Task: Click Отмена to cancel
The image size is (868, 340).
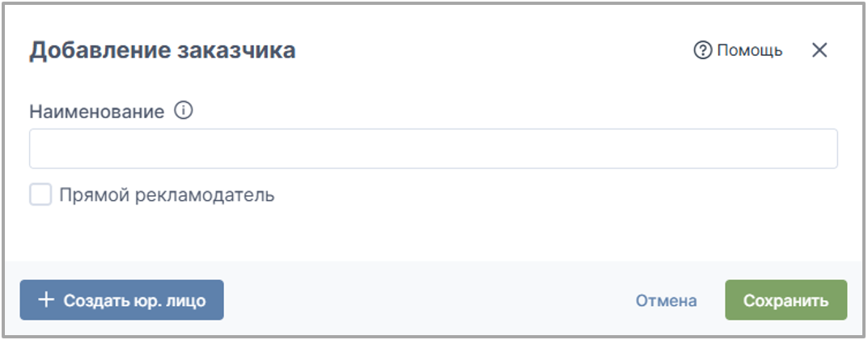Action: pyautogui.click(x=666, y=300)
